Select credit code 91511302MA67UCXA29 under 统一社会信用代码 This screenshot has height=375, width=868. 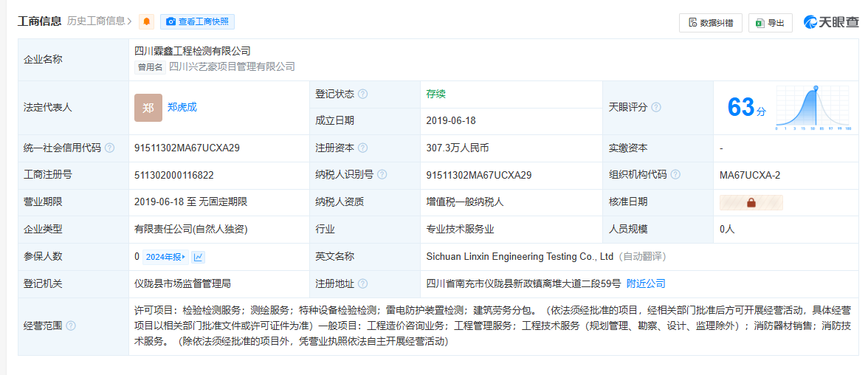tap(187, 148)
